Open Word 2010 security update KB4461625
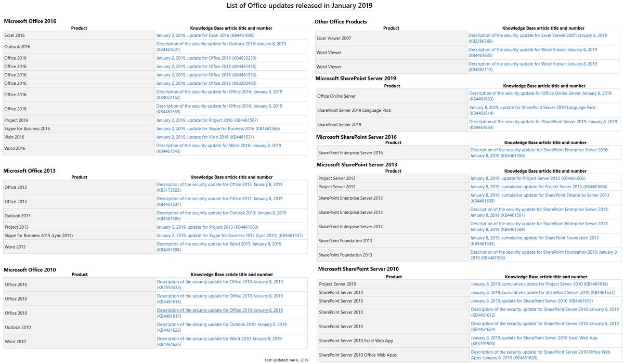The height and width of the screenshot is (364, 624). (x=219, y=341)
